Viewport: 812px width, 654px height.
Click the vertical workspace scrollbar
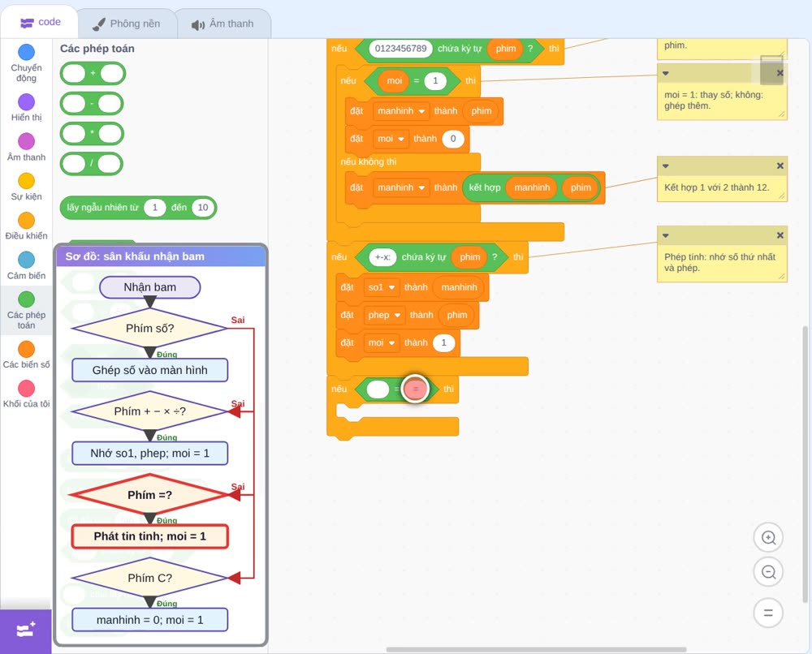(x=805, y=464)
